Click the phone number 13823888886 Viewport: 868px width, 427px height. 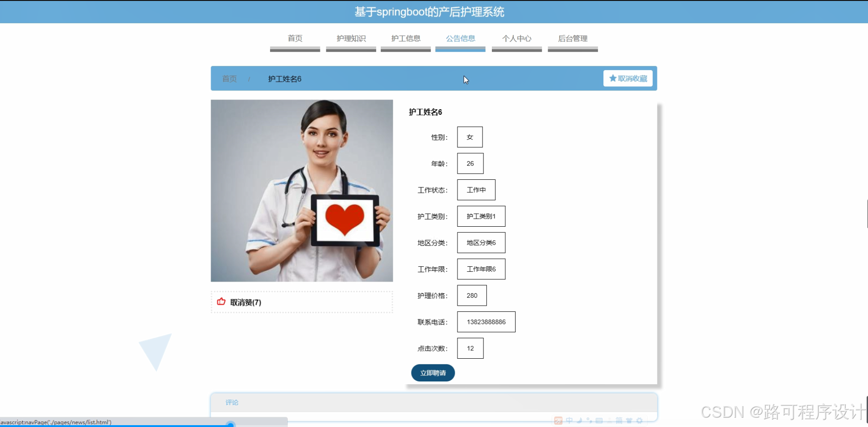click(486, 322)
